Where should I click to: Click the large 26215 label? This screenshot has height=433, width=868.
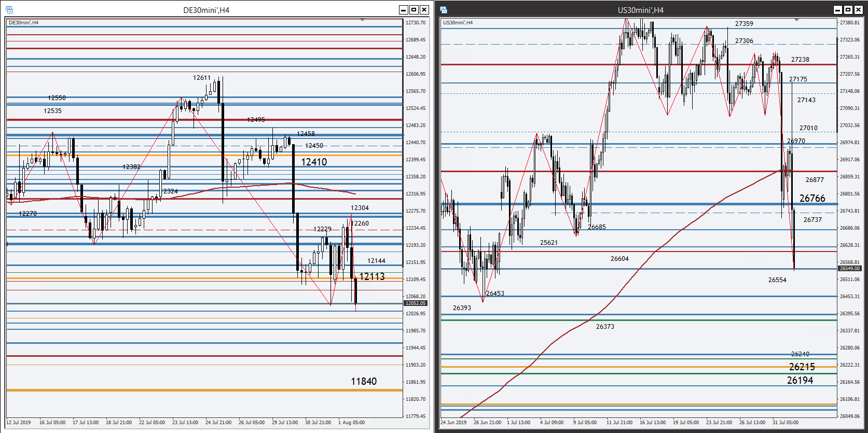coord(802,367)
